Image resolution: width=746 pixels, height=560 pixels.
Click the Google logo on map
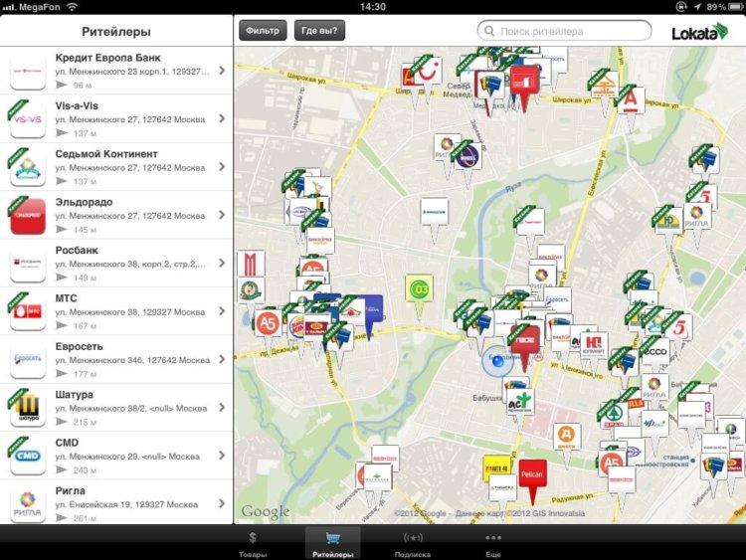(265, 511)
